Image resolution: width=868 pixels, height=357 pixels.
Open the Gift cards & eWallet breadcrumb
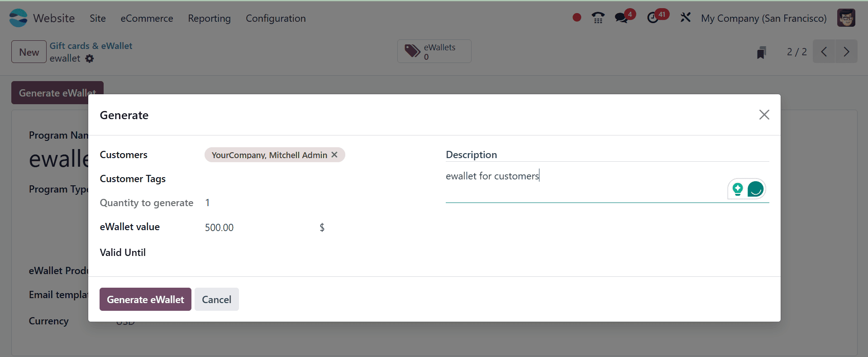(91, 46)
